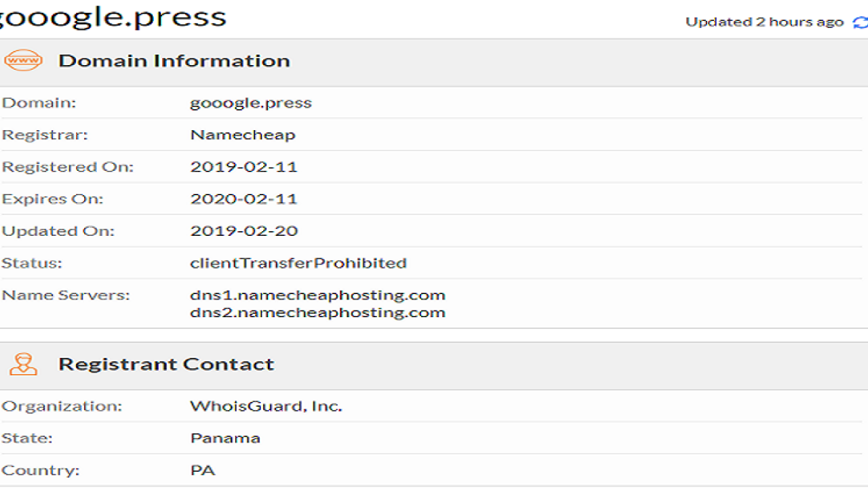Click the WhoisGuard, Inc. organization value

click(266, 407)
